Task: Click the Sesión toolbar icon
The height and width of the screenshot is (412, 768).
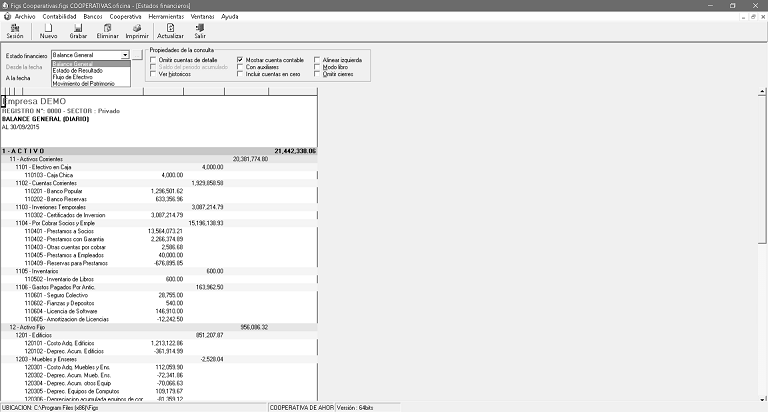Action: coord(14,30)
